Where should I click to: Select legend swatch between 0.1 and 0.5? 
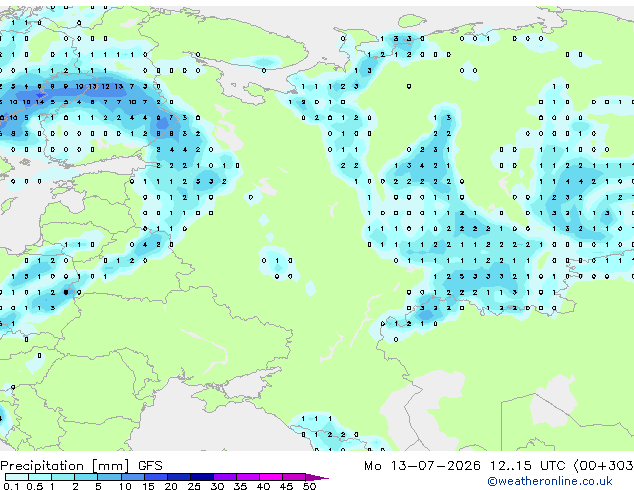(x=17, y=477)
